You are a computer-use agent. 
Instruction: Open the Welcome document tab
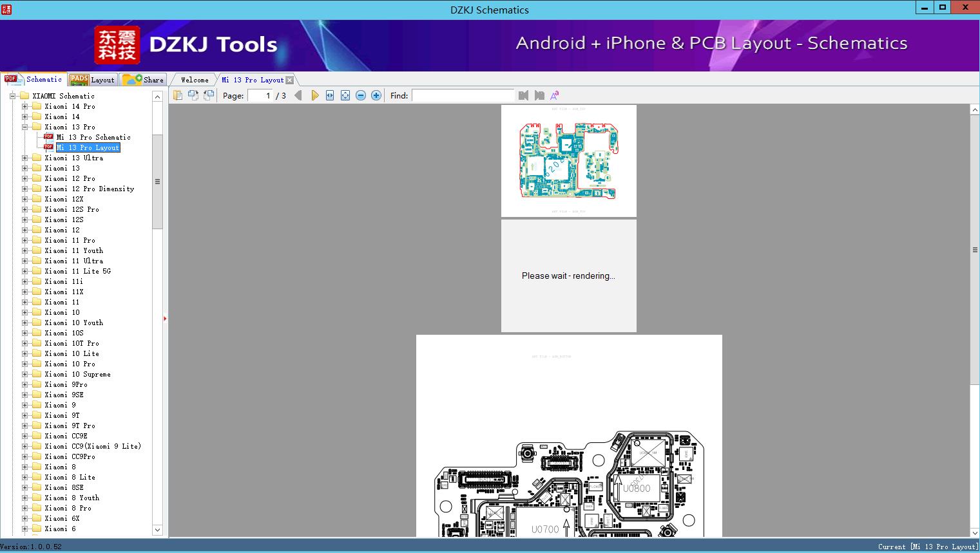[x=194, y=80]
